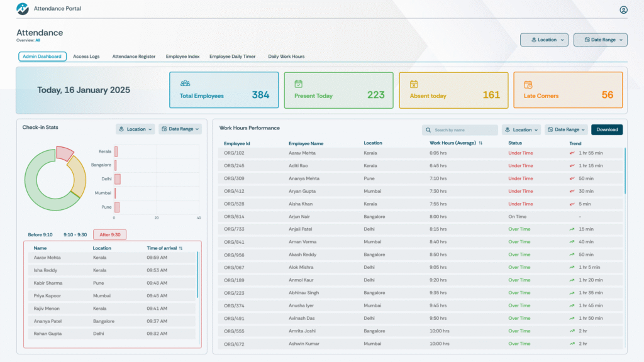Viewport: 644px width, 362px height.
Task: Click the Late Comers clock icon
Action: 528,84
